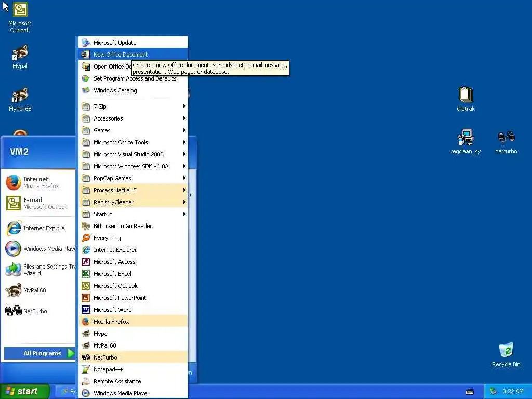Click the Everything search app icon
Image resolution: width=532 pixels, height=399 pixels.
point(86,238)
